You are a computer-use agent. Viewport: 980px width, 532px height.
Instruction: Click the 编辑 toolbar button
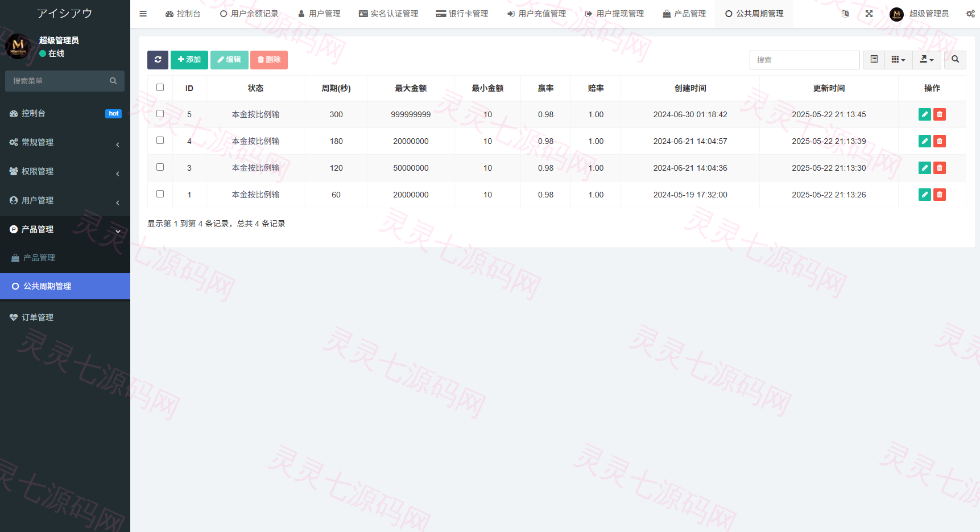[229, 60]
